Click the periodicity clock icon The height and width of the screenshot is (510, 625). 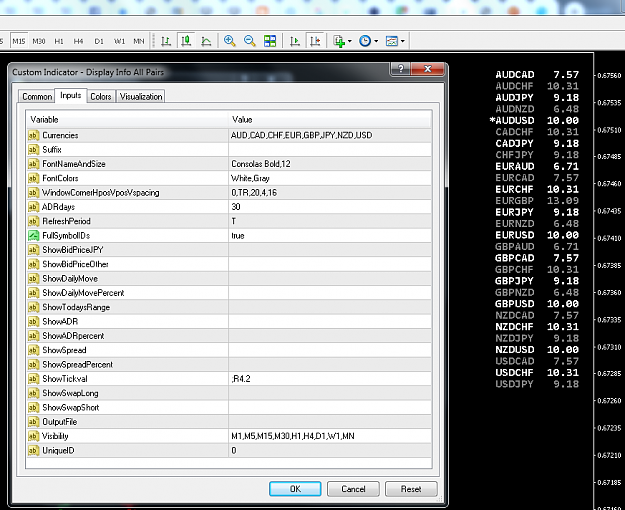pos(365,41)
